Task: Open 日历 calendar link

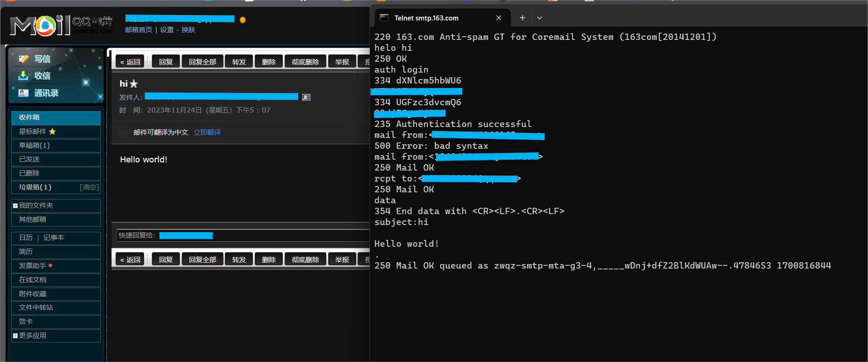Action: [26, 238]
